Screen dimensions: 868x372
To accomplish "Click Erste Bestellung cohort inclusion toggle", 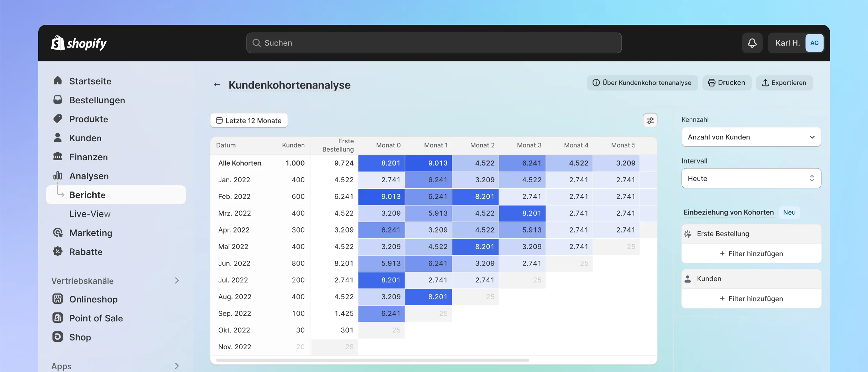I will (x=751, y=234).
